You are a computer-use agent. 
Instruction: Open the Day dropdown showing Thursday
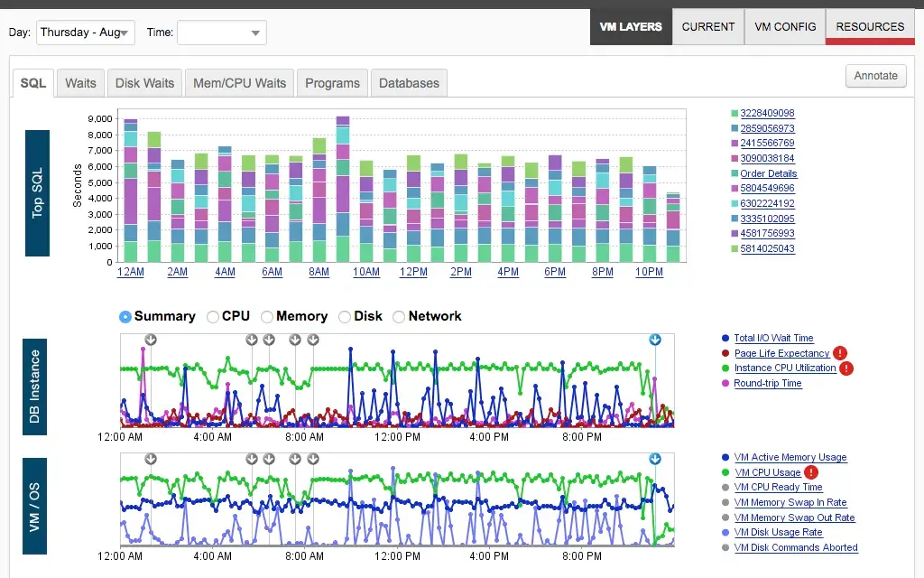pos(85,33)
